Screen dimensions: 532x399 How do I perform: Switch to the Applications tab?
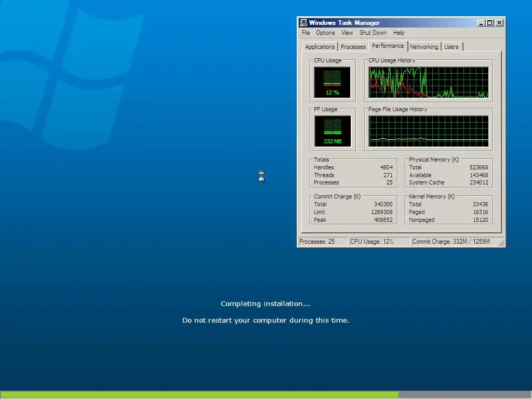tap(320, 47)
